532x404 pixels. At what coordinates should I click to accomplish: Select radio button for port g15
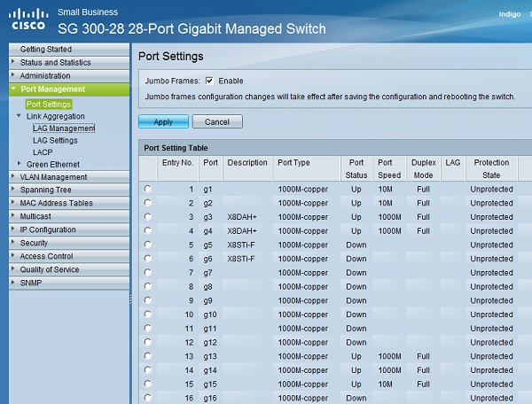(147, 384)
